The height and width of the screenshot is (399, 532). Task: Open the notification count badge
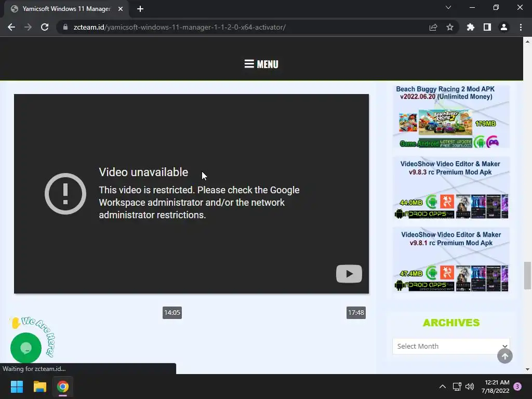(517, 387)
